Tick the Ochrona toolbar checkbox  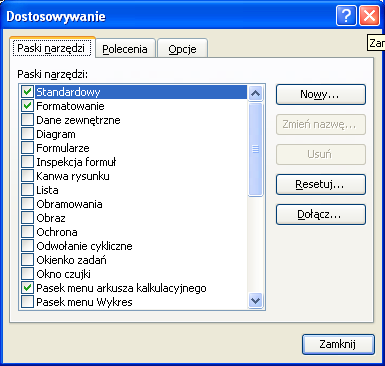pos(27,232)
